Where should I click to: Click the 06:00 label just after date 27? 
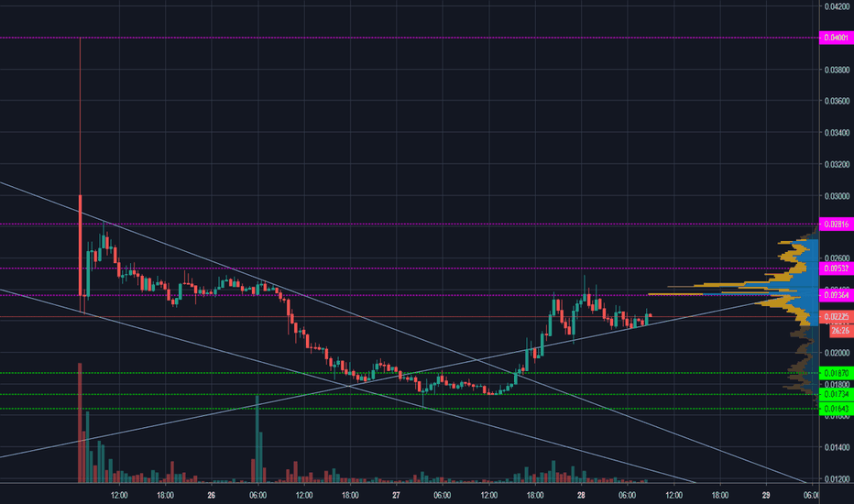443,495
